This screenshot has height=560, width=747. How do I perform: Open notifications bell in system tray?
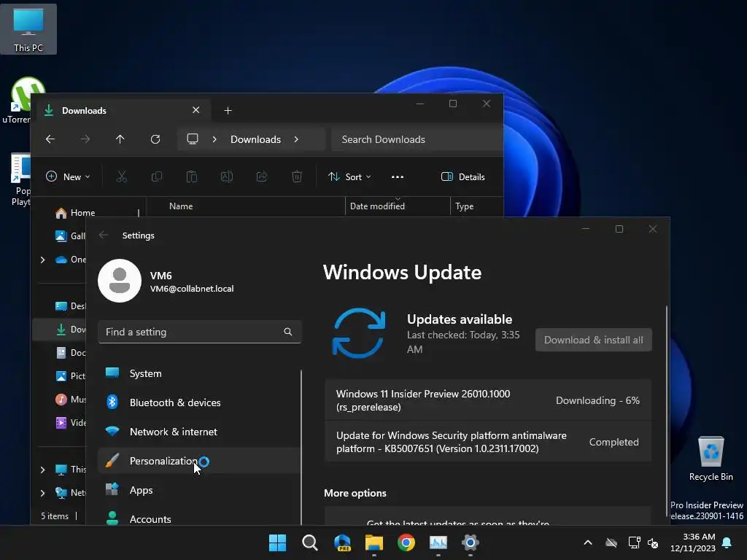click(x=727, y=542)
